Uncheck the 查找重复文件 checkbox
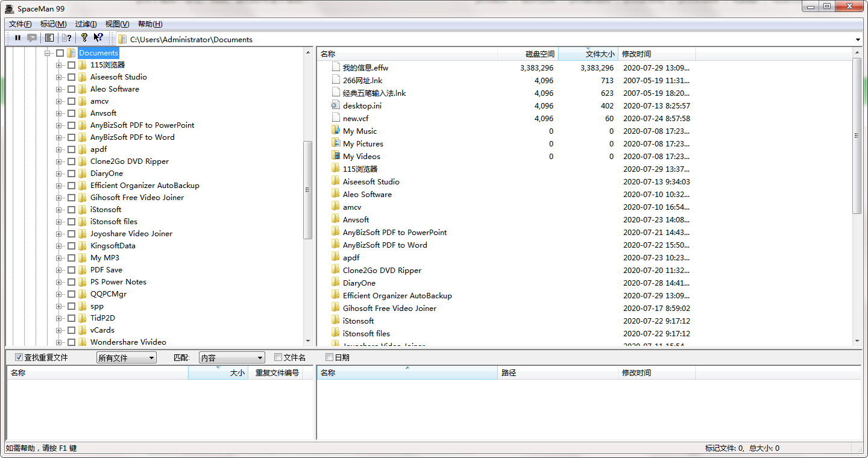 pos(19,357)
